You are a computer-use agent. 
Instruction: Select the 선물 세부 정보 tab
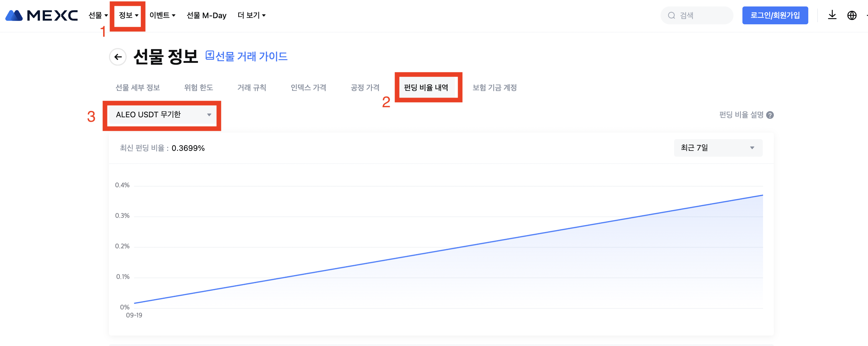[x=138, y=88]
